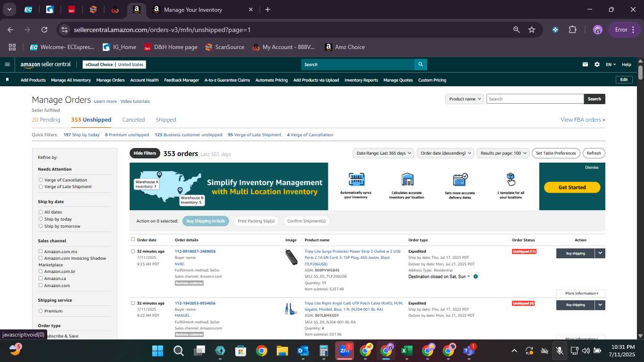
Task: Open the Zoom app from the taskbar
Action: [x=344, y=351]
